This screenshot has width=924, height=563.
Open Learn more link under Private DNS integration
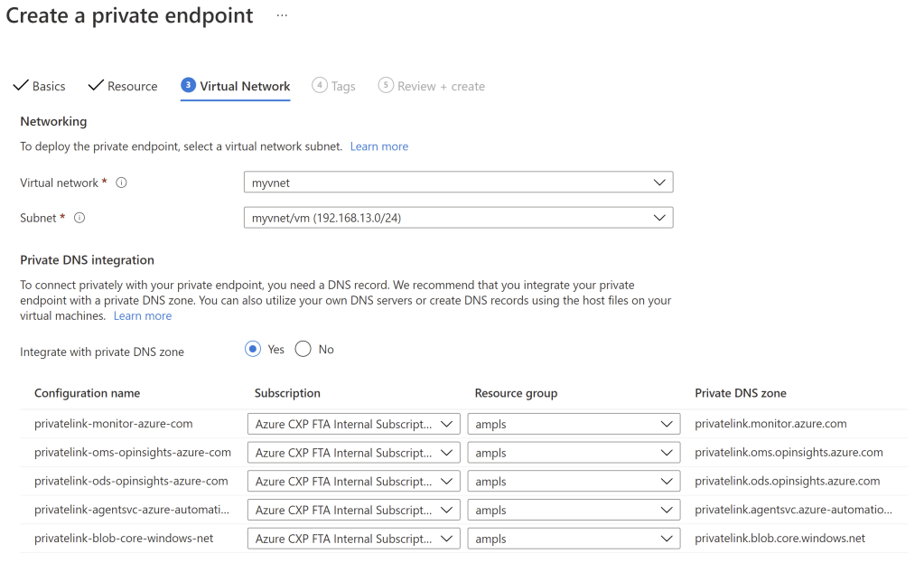143,316
